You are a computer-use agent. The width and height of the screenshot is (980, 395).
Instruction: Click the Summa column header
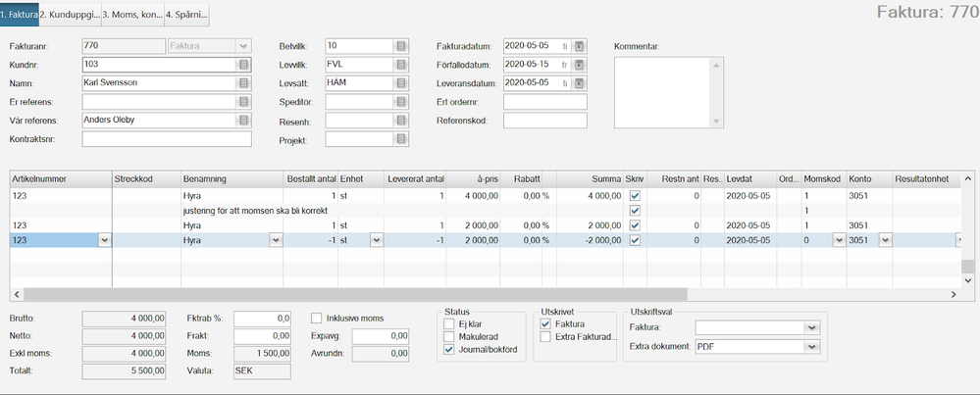589,178
